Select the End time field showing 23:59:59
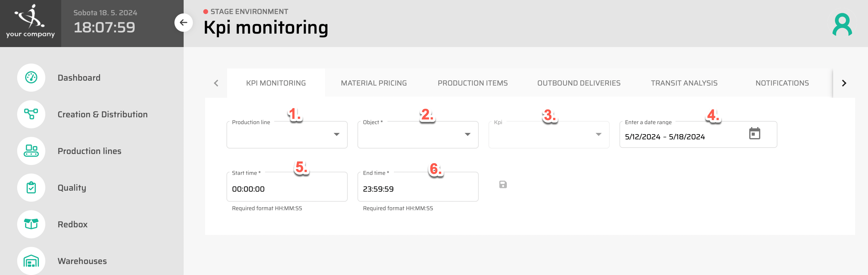Viewport: 868px width, 275px height. click(x=417, y=189)
